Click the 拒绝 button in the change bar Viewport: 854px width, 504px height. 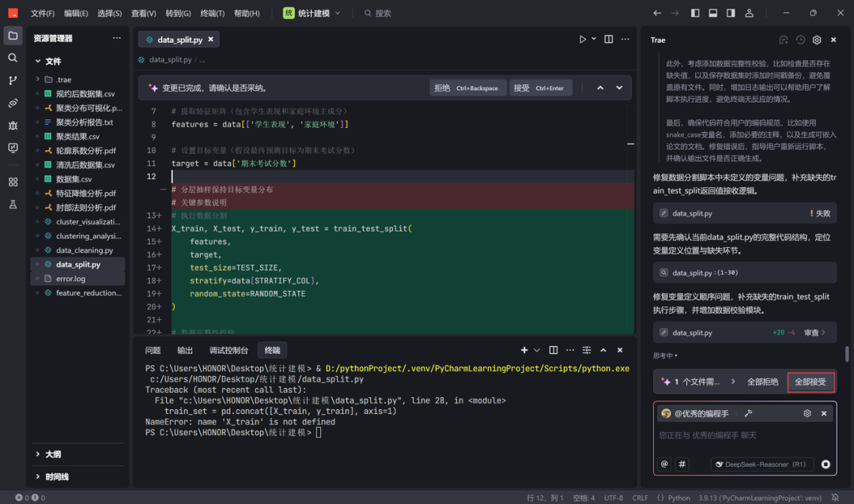442,88
